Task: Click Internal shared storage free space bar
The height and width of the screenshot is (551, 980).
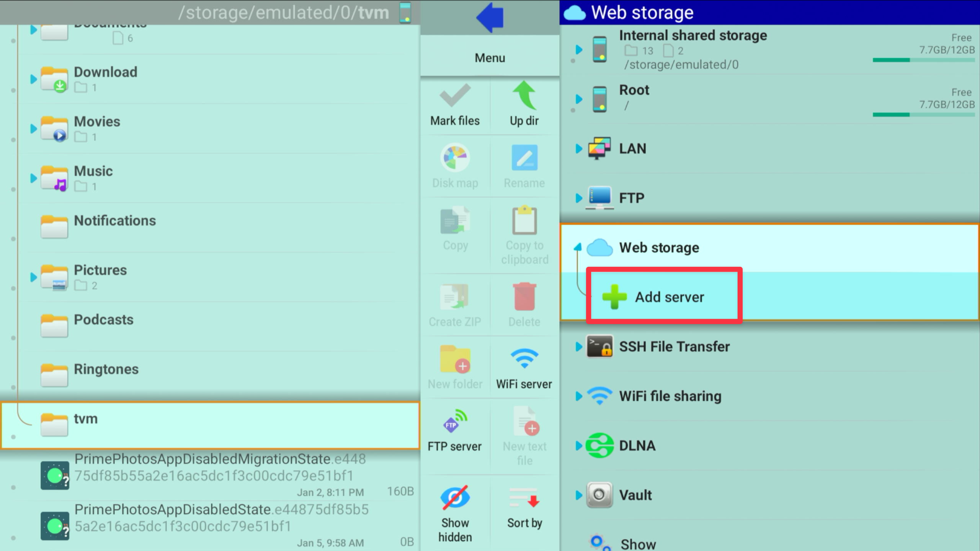Action: click(x=923, y=60)
